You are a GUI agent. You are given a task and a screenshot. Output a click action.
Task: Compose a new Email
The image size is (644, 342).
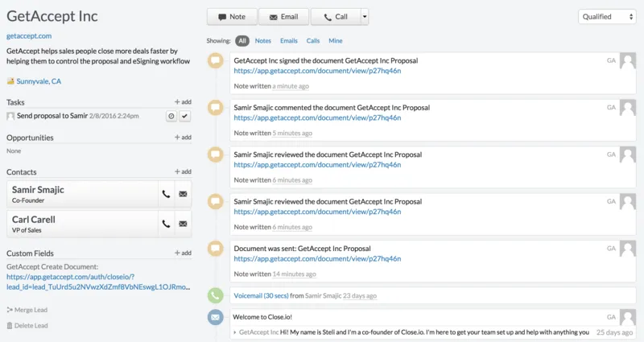(284, 17)
